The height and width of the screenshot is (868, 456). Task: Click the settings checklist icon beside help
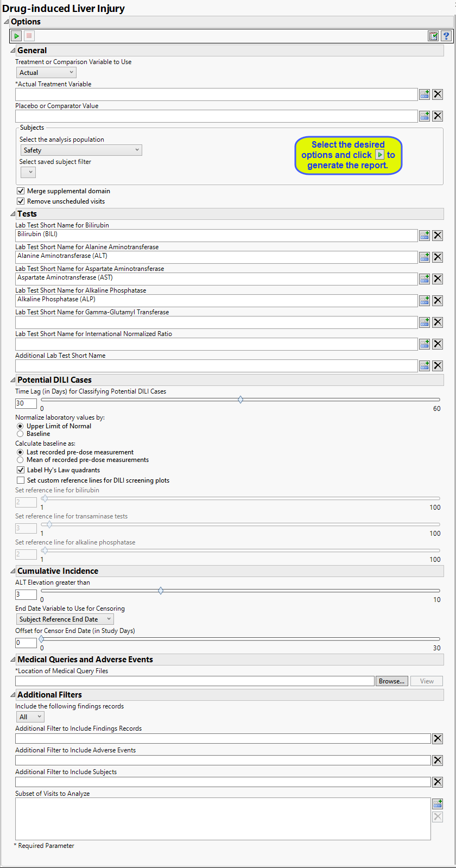[433, 36]
